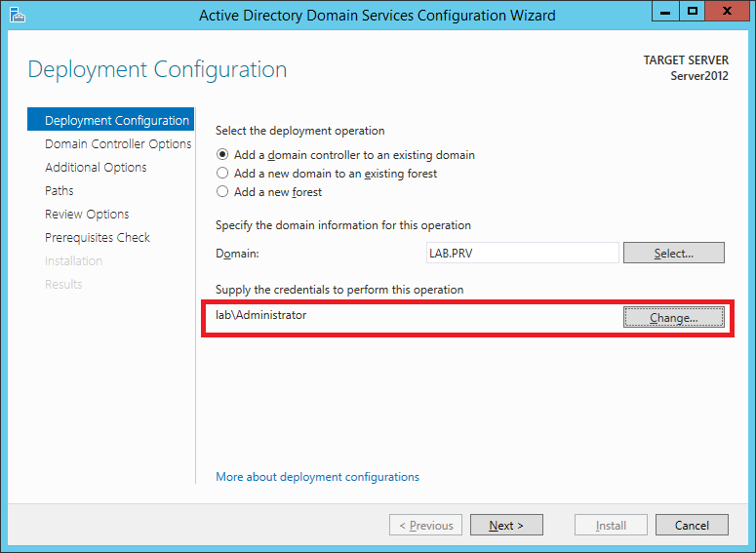Click the Next > button
The height and width of the screenshot is (553, 756).
(506, 525)
